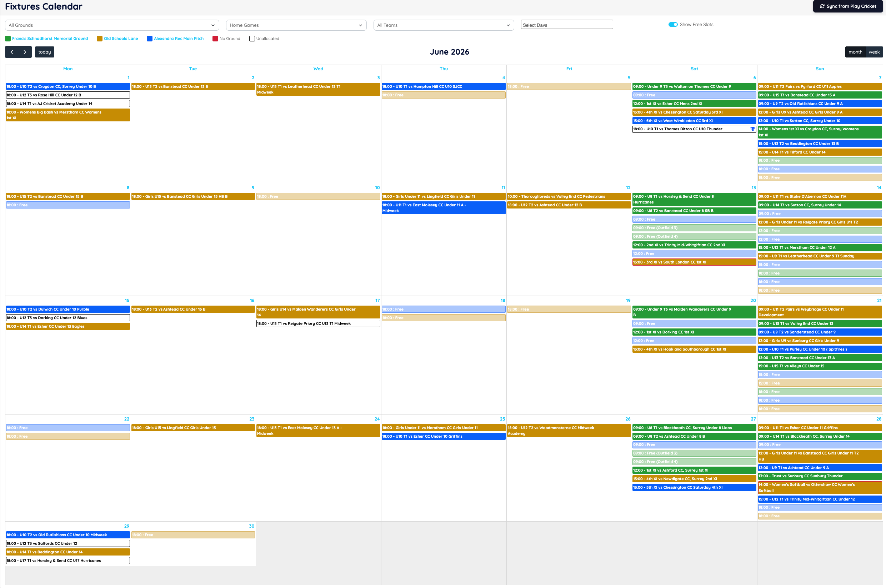Click the previous month arrow
The image size is (886, 588).
(12, 52)
